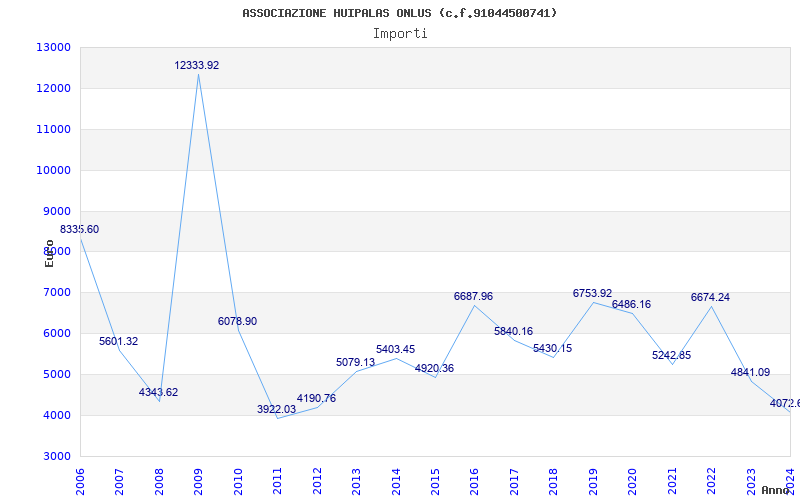
Task: Click the 9000 y-axis tick
Action: pos(57,211)
